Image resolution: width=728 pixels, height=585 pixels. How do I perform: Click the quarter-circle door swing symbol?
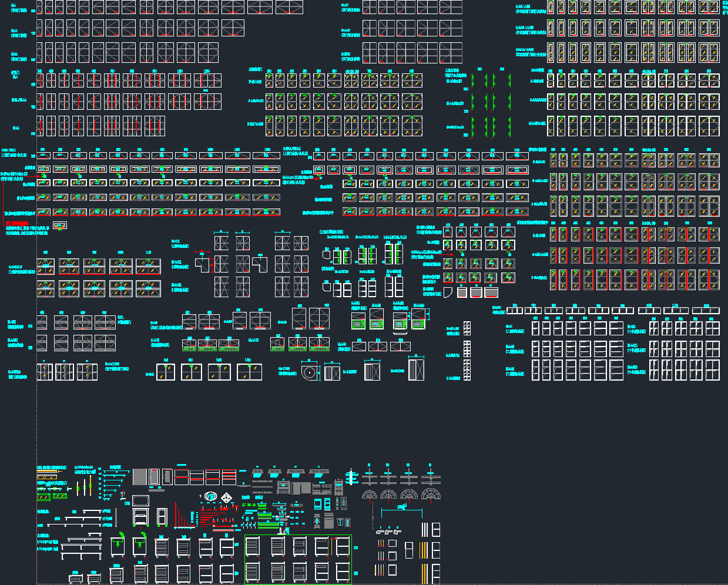pos(449,292)
